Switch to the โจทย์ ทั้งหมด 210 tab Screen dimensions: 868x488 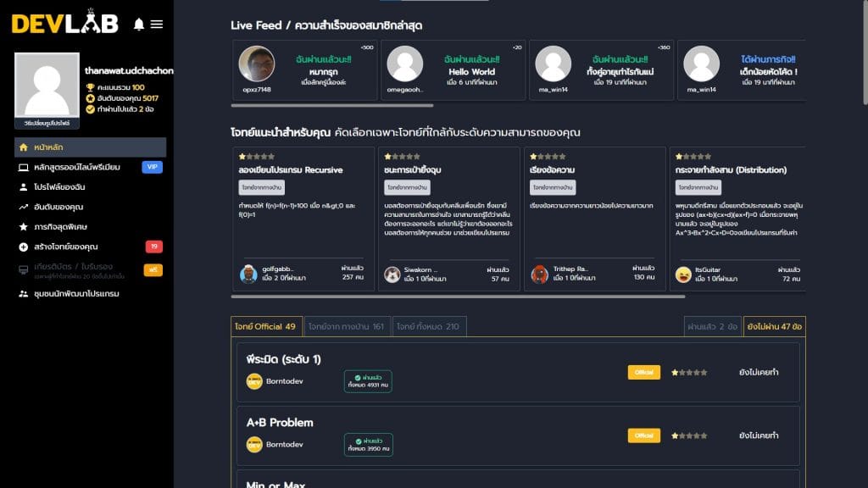[x=428, y=326]
